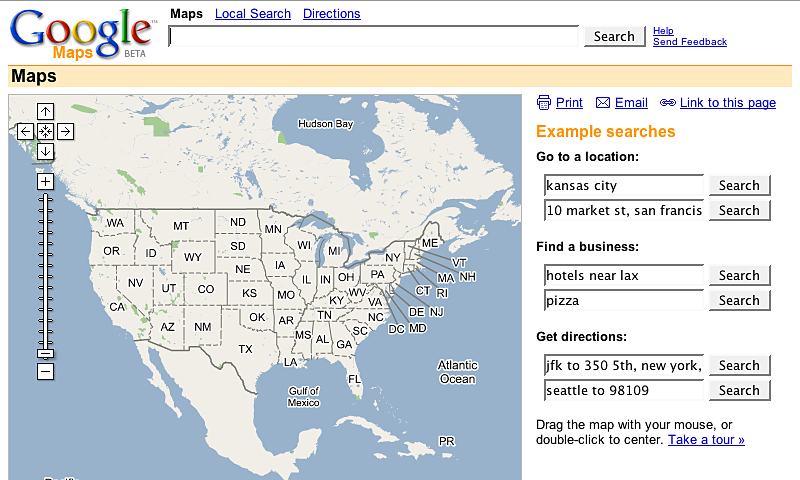This screenshot has width=800, height=480.
Task: Click the PR label on the map
Action: click(x=447, y=441)
